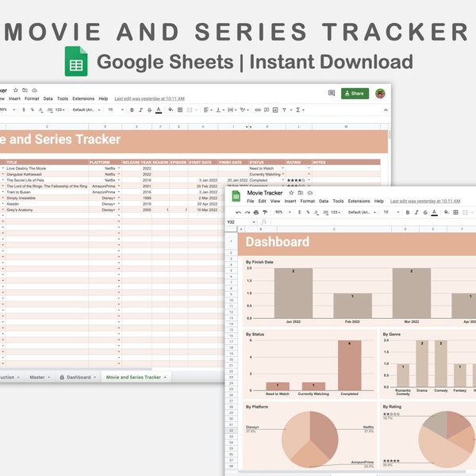Screen dimensions: 476x476
Task: Open platform dropdown for Aladdin row
Action: pyautogui.click(x=119, y=204)
